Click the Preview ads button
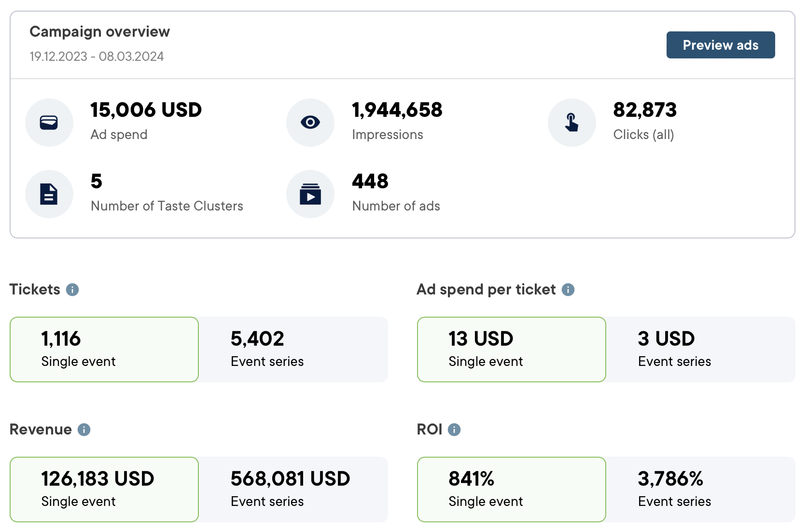Viewport: 808px width, 532px height. point(720,44)
